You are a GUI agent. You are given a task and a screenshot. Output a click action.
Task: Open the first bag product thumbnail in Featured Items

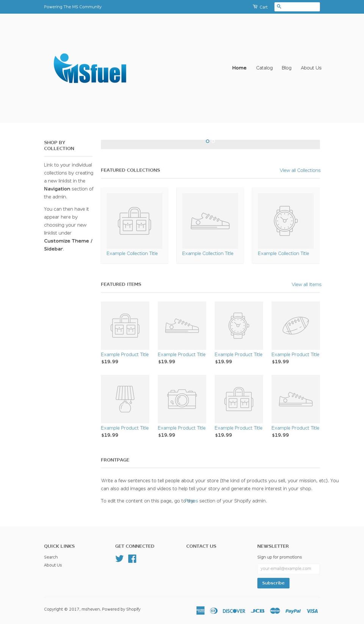125,326
